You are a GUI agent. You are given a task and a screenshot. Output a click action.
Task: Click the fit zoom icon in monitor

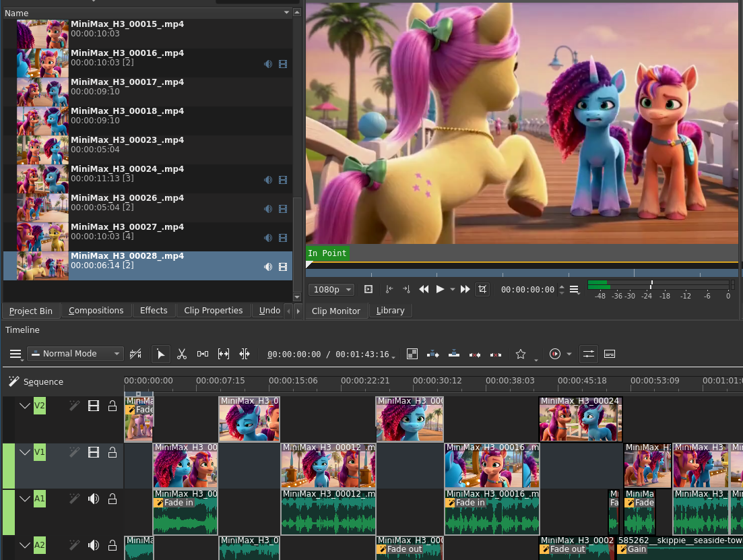coord(368,289)
